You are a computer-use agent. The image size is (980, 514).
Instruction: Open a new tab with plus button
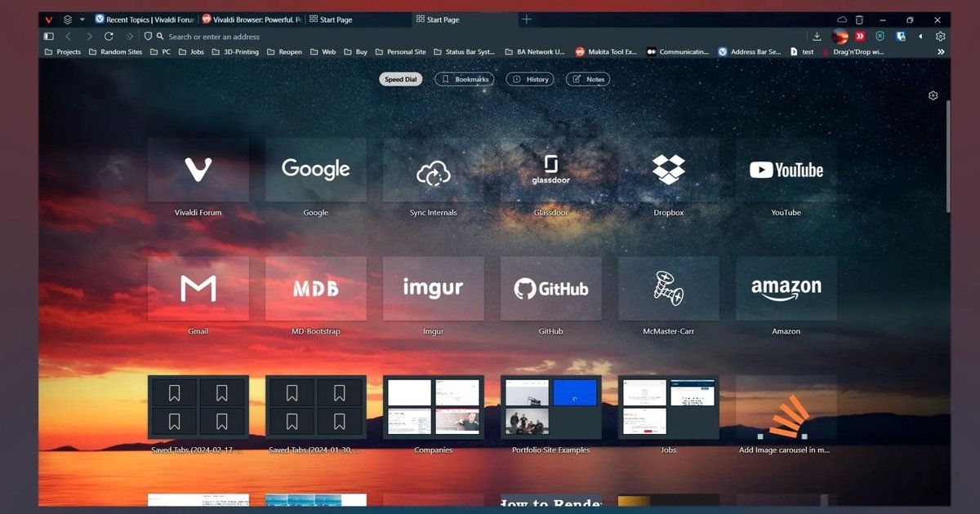click(527, 19)
